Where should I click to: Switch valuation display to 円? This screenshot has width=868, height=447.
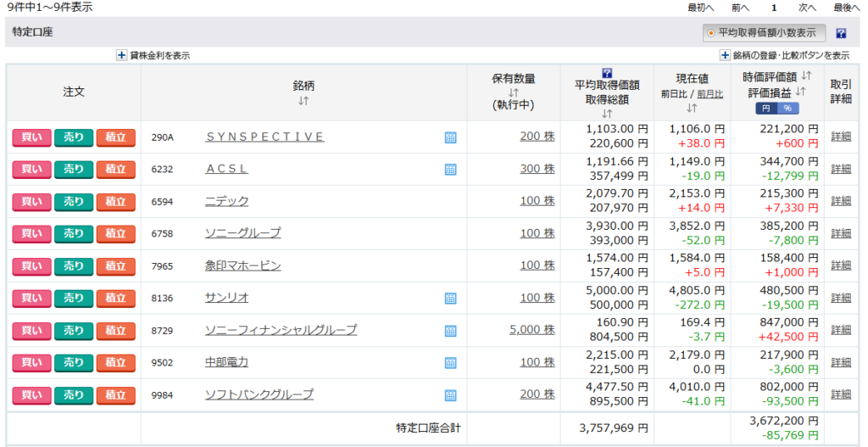click(x=765, y=109)
